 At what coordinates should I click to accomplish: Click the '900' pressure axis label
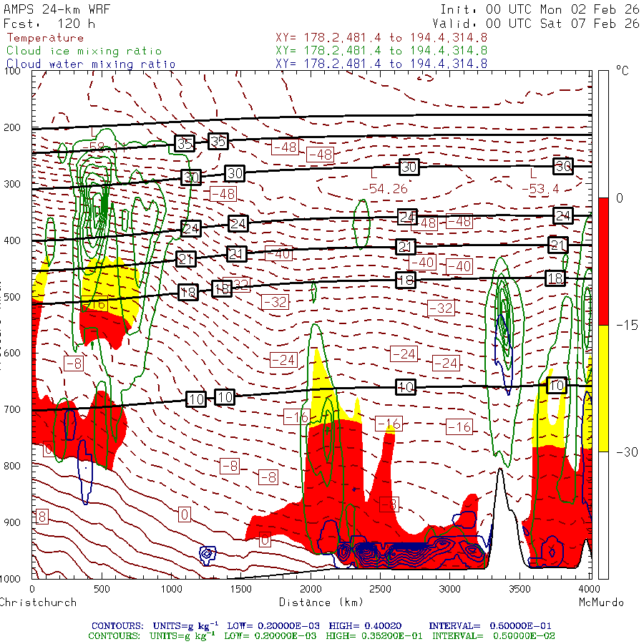(x=12, y=522)
